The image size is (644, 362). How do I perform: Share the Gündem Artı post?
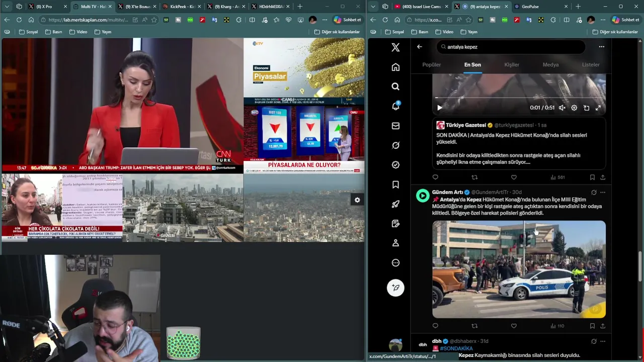pyautogui.click(x=603, y=326)
